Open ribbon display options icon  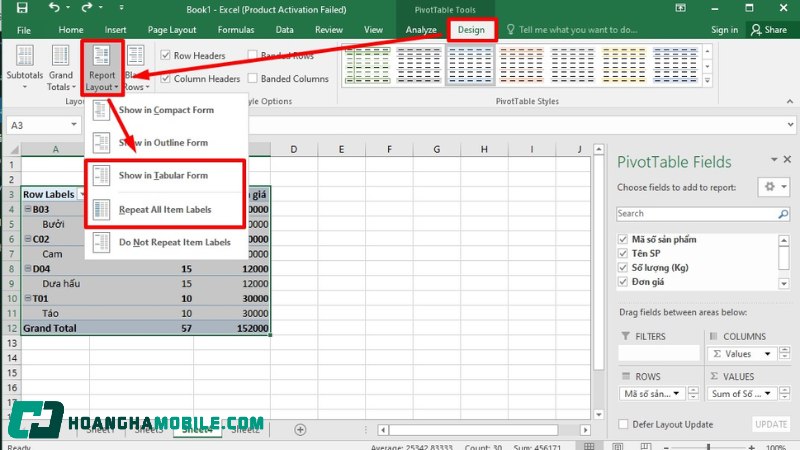tap(680, 8)
